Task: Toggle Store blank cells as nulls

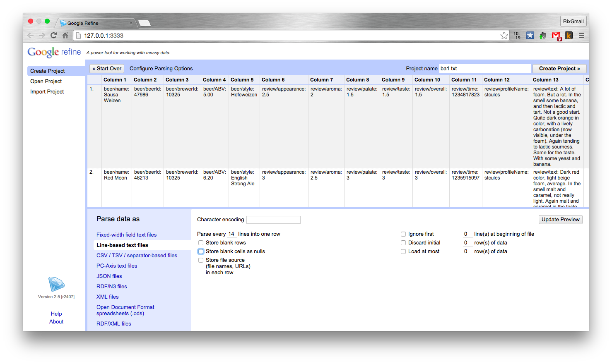Action: pyautogui.click(x=201, y=251)
